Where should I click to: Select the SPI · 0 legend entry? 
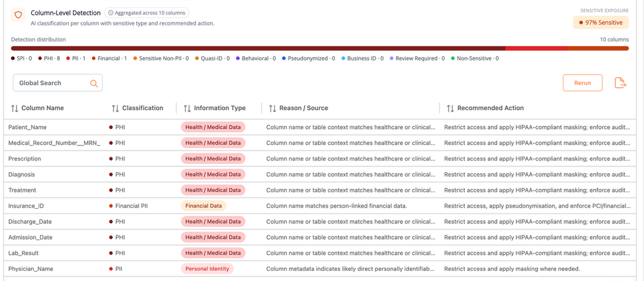coord(21,58)
